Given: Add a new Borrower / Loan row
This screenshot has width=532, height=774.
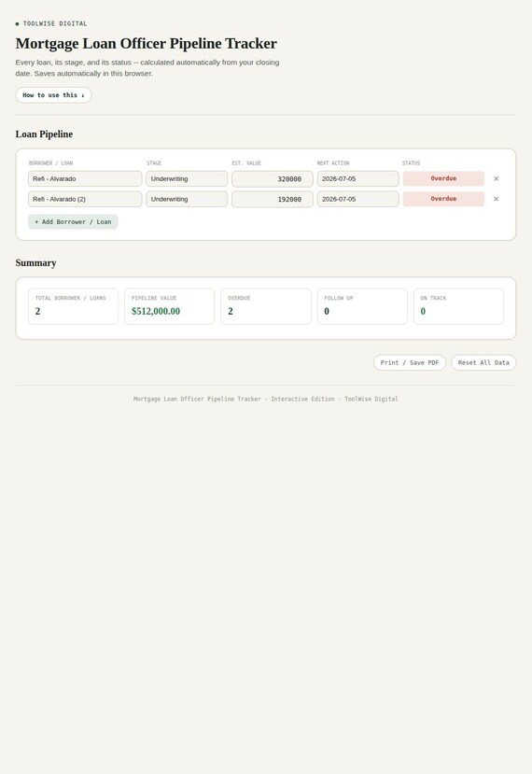Looking at the screenshot, I should click(73, 221).
